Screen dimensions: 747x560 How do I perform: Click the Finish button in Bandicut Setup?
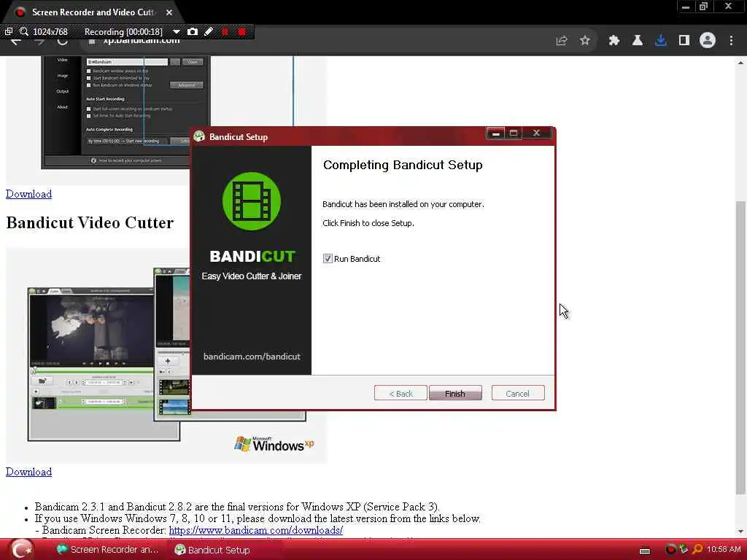click(x=455, y=393)
